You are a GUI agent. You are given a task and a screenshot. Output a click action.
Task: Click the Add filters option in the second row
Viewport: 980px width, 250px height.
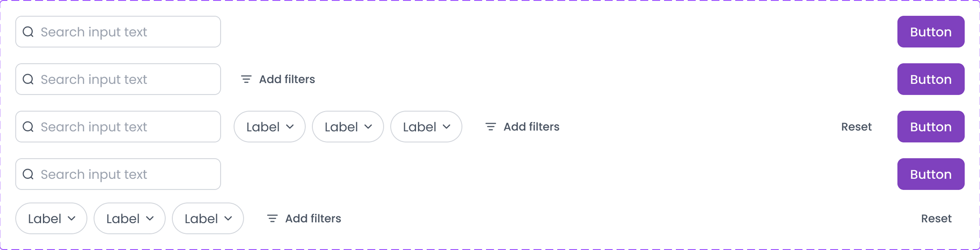coord(287,79)
